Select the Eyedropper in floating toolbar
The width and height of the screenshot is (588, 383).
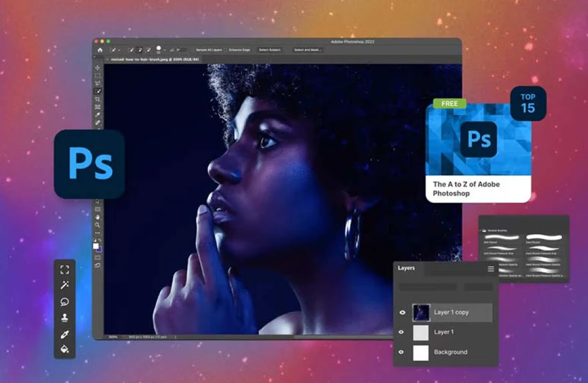[x=65, y=334]
